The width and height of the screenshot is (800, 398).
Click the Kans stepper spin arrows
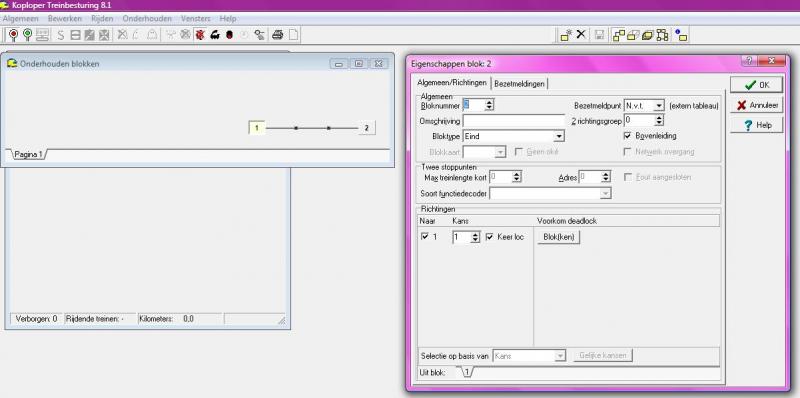tap(476, 237)
